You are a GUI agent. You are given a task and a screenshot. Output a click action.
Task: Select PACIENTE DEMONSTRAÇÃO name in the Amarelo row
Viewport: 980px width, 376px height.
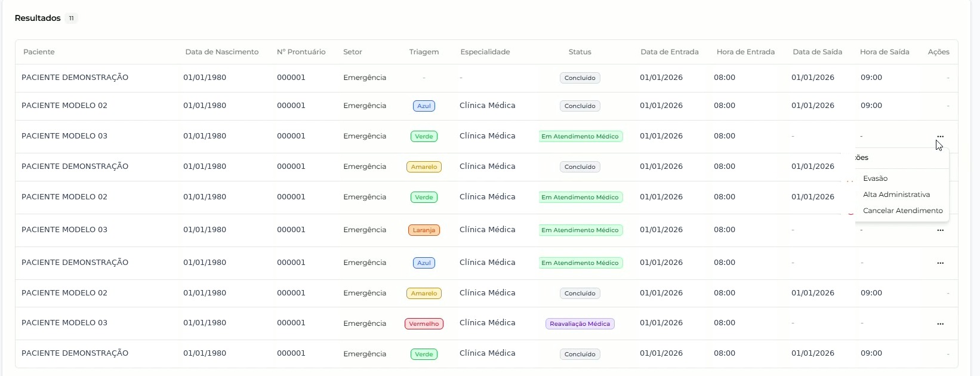(x=75, y=167)
